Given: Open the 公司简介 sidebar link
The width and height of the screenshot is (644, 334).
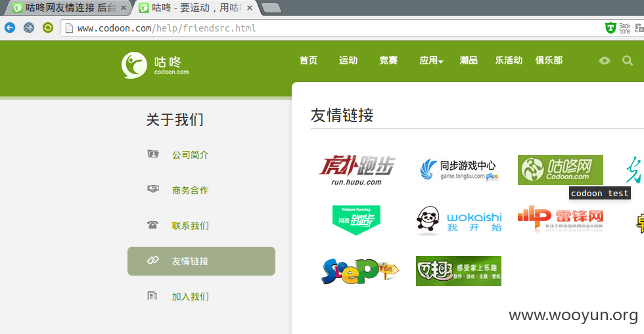Looking at the screenshot, I should coord(190,155).
